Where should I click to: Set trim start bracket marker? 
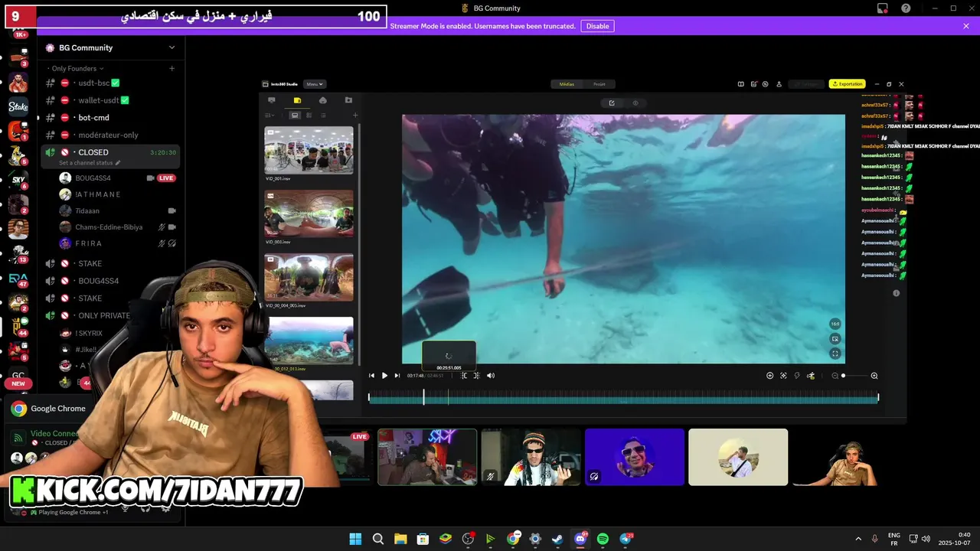(x=464, y=376)
